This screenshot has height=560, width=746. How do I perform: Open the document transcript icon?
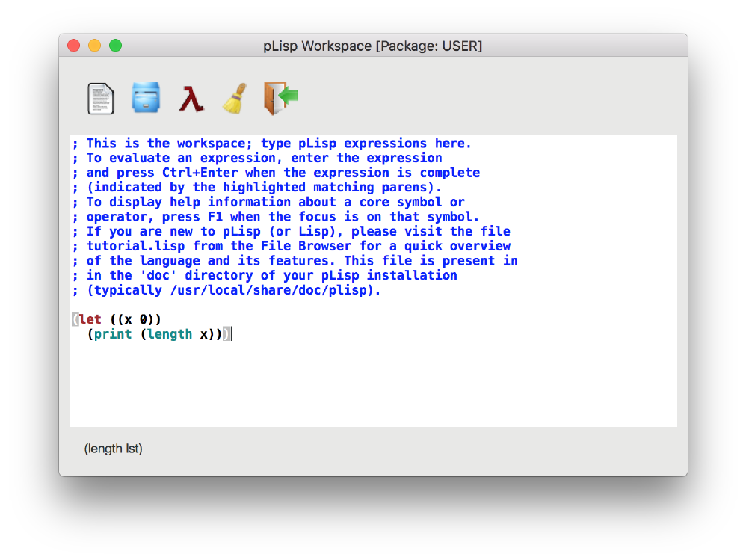(101, 99)
